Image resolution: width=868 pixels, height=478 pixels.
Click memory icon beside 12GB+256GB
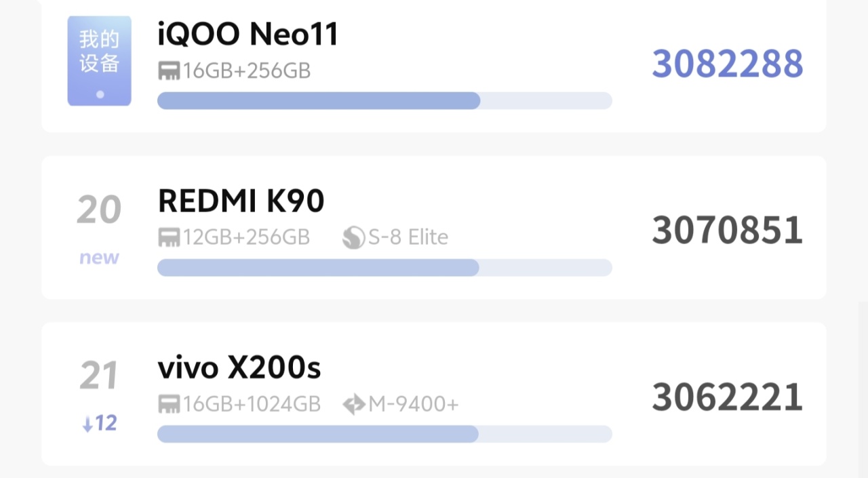click(x=169, y=238)
